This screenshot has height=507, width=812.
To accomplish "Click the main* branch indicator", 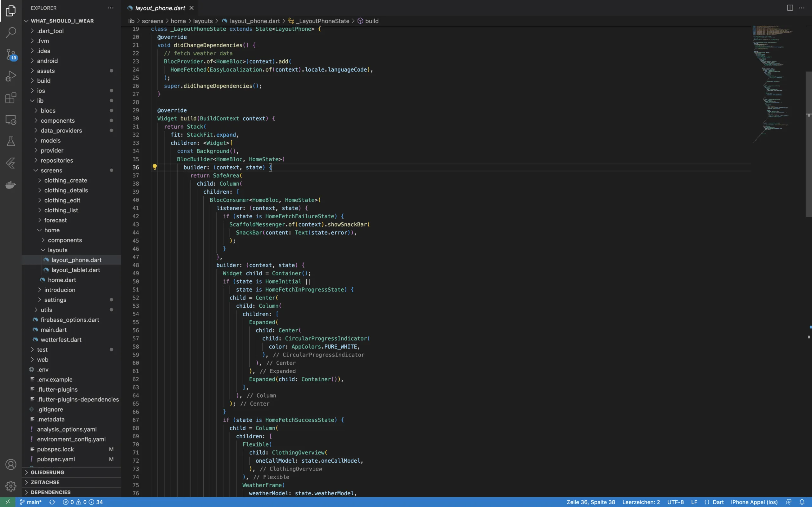I will click(x=30, y=502).
